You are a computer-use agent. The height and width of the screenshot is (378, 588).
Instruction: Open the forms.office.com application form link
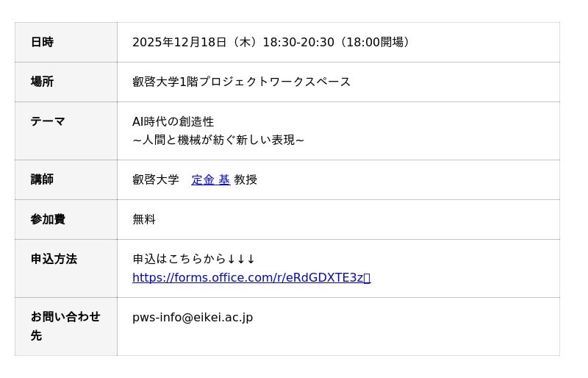click(248, 278)
